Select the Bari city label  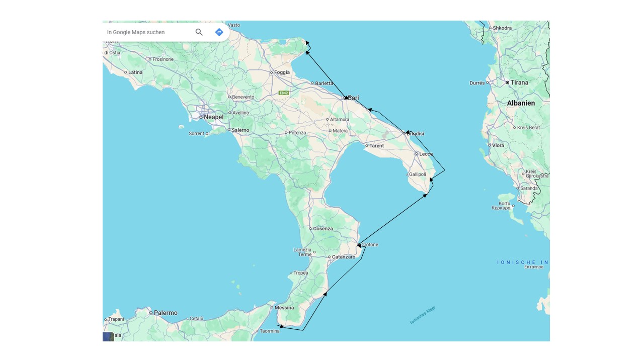point(353,98)
